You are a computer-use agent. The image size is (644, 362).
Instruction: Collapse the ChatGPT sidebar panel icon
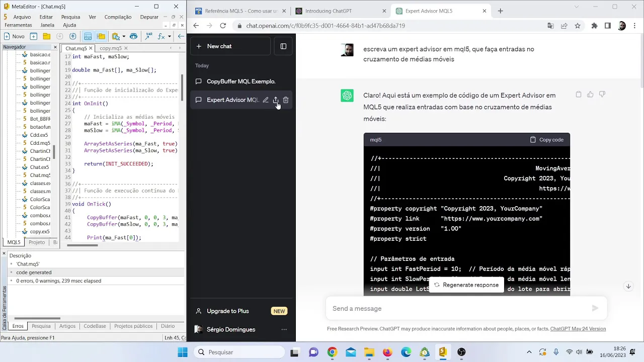pos(283,46)
